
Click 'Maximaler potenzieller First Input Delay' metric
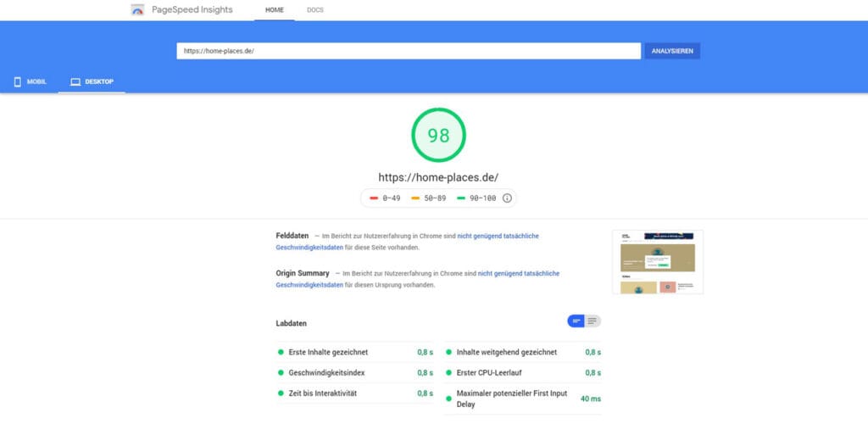tap(522, 399)
